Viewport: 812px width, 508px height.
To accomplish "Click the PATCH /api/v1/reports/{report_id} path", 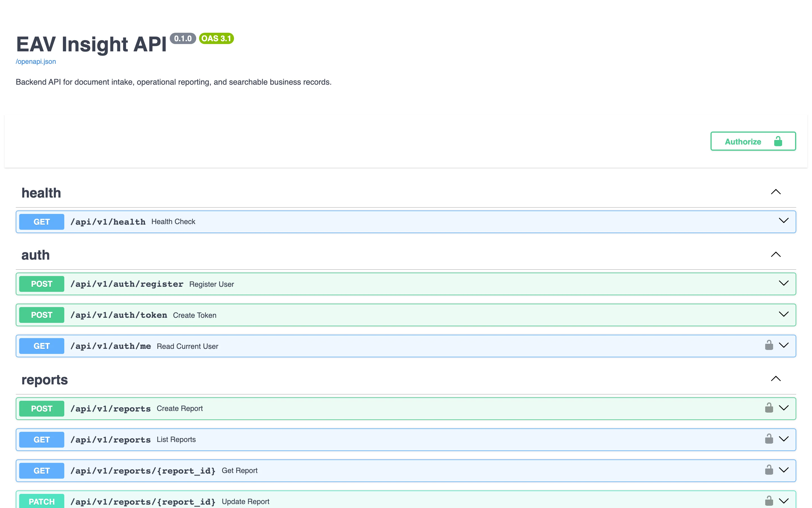I will point(143,502).
